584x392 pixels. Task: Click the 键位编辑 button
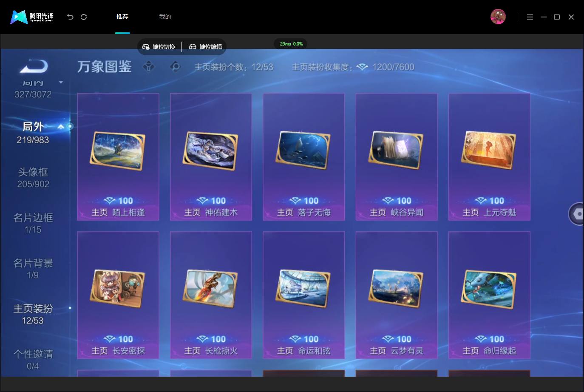pyautogui.click(x=206, y=47)
